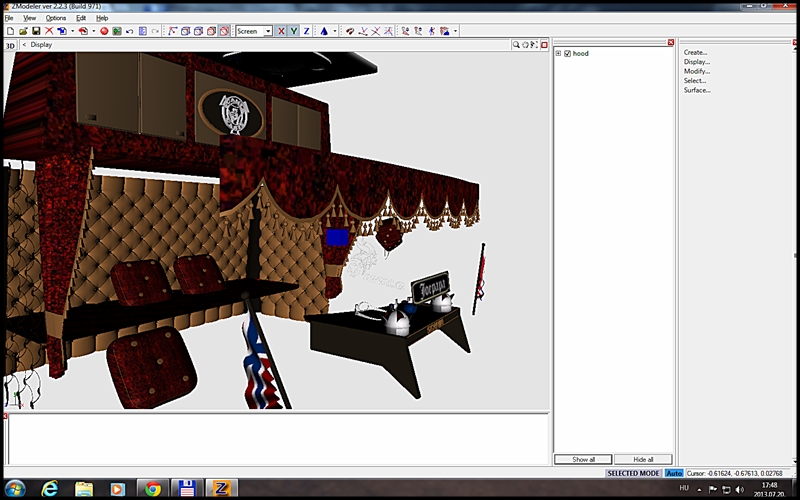This screenshot has width=800, height=500.
Task: Close the objects tree panel
Action: 671,42
